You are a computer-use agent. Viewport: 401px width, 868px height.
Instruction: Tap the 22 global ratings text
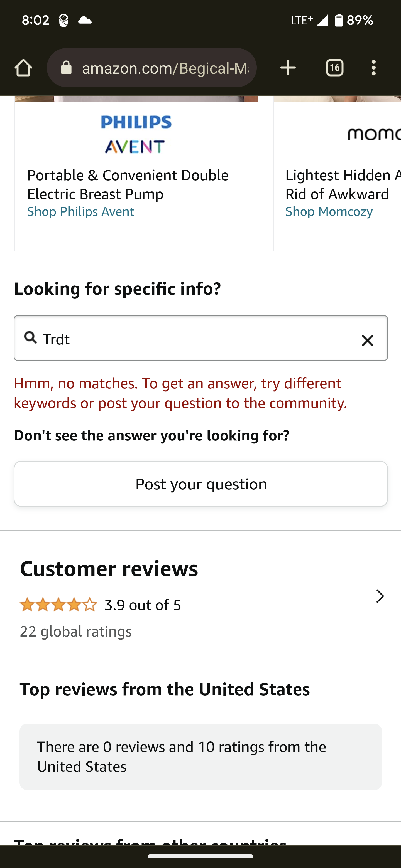(x=76, y=632)
